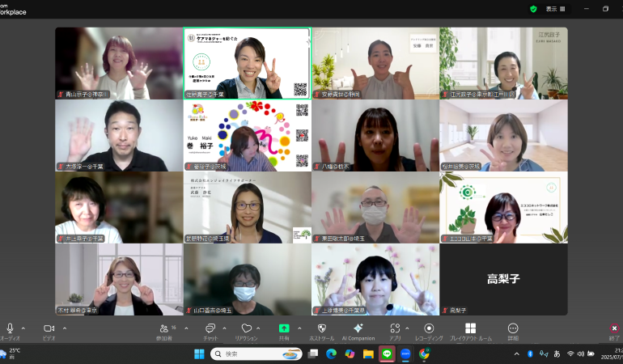Toggle the microphone audio button
623x364 pixels.
click(x=10, y=328)
